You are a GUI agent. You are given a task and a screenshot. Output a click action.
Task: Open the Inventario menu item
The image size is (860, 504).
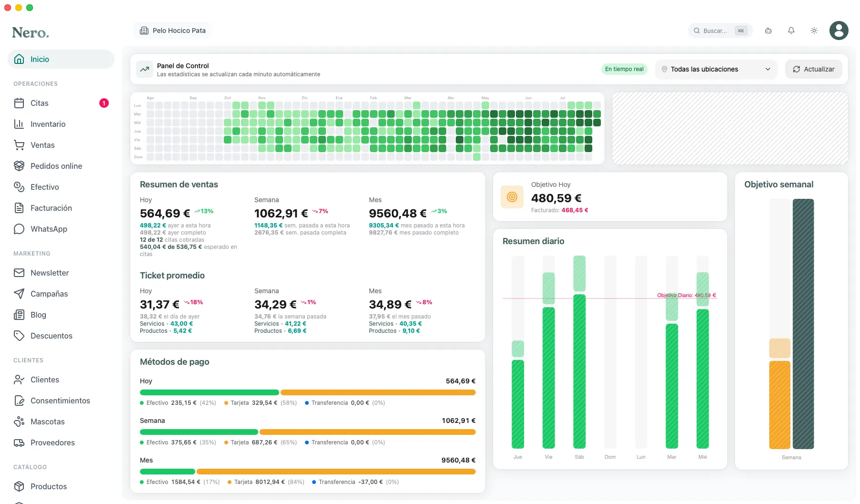pos(61,124)
